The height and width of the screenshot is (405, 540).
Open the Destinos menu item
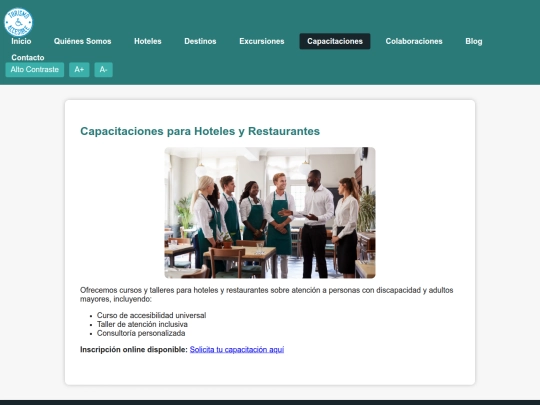200,41
